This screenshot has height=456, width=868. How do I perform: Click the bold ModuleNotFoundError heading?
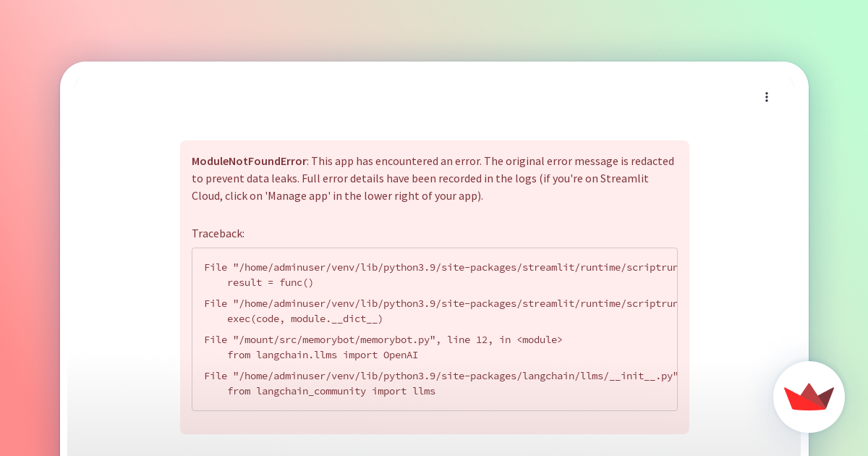(x=249, y=161)
